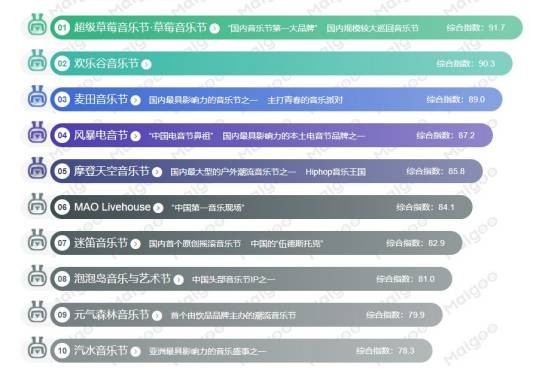Click the 08 rank badge
Viewport: 536px width, 371px height.
62,279
